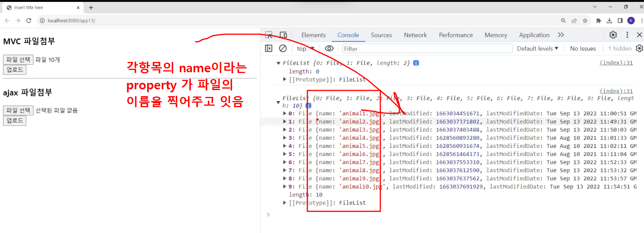Open Network tab
This screenshot has width=644, height=233.
[415, 35]
